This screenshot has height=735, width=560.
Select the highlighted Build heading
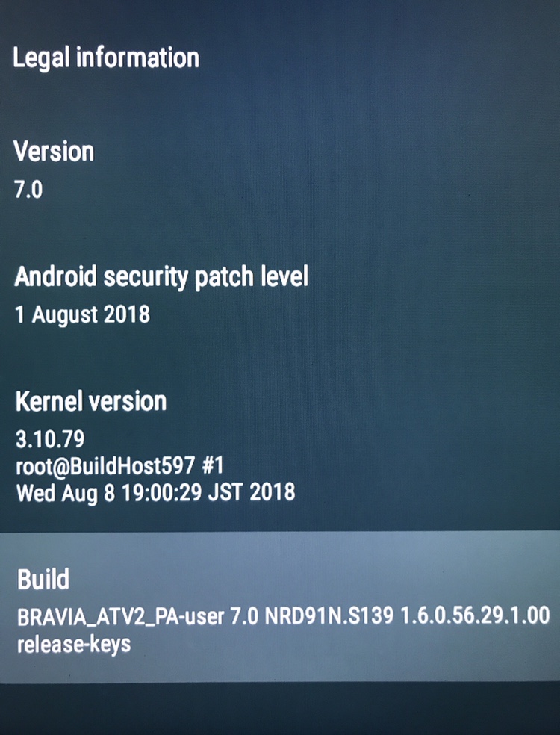tap(43, 580)
